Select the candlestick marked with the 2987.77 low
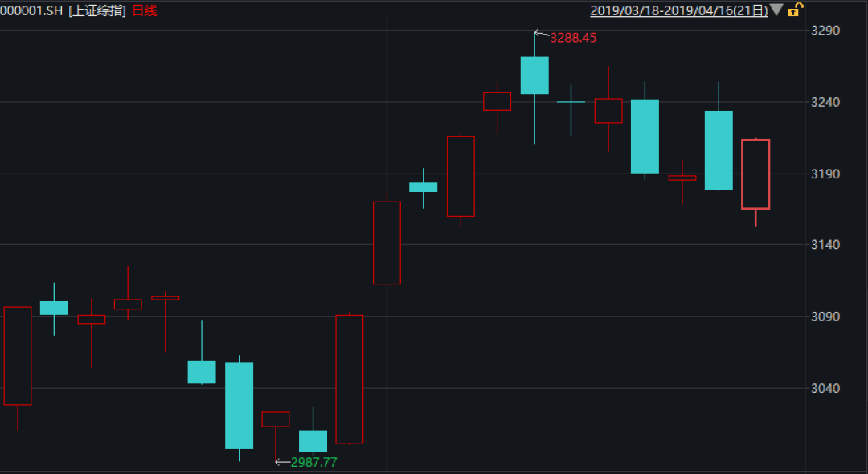Image resolution: width=868 pixels, height=474 pixels. click(276, 419)
